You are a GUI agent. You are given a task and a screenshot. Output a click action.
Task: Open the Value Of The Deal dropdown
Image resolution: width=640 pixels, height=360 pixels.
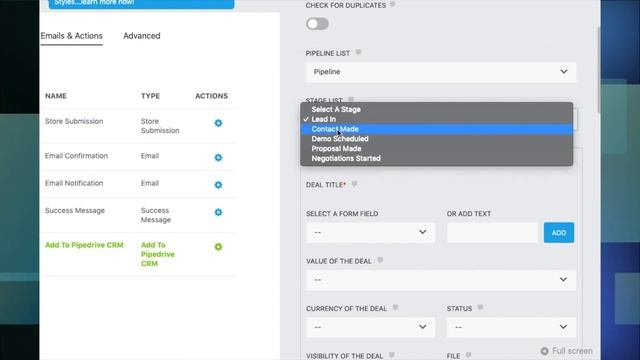[441, 280]
